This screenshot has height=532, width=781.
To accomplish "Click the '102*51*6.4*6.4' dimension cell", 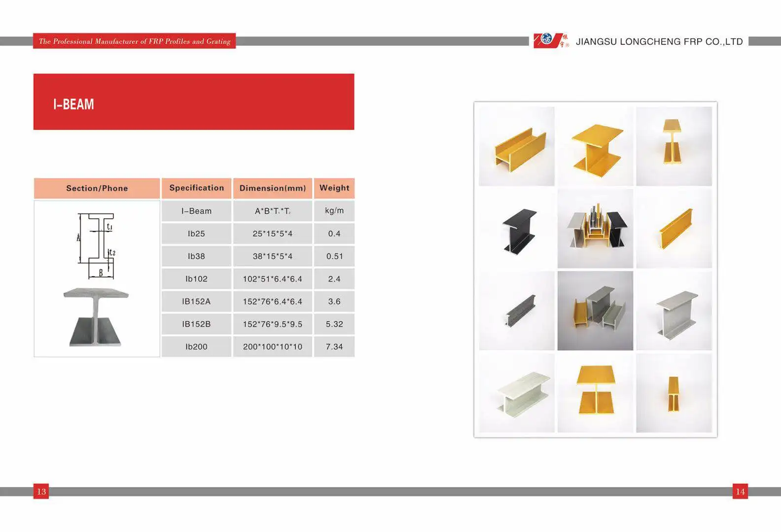I will [x=273, y=279].
